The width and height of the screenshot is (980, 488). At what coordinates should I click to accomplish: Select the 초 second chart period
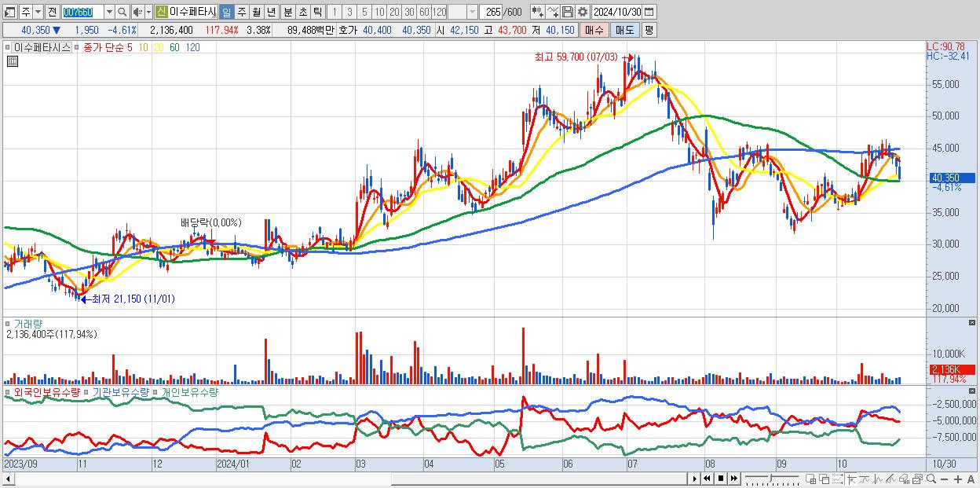[x=302, y=12]
